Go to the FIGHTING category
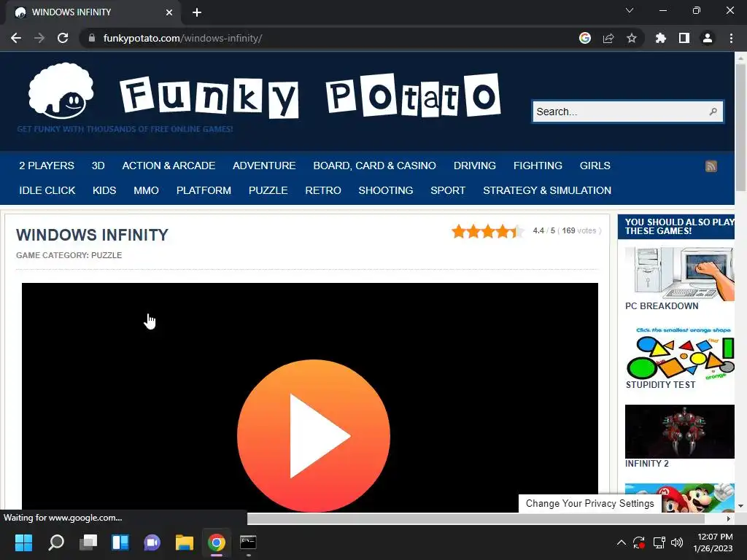Image resolution: width=747 pixels, height=560 pixels. pyautogui.click(x=538, y=166)
